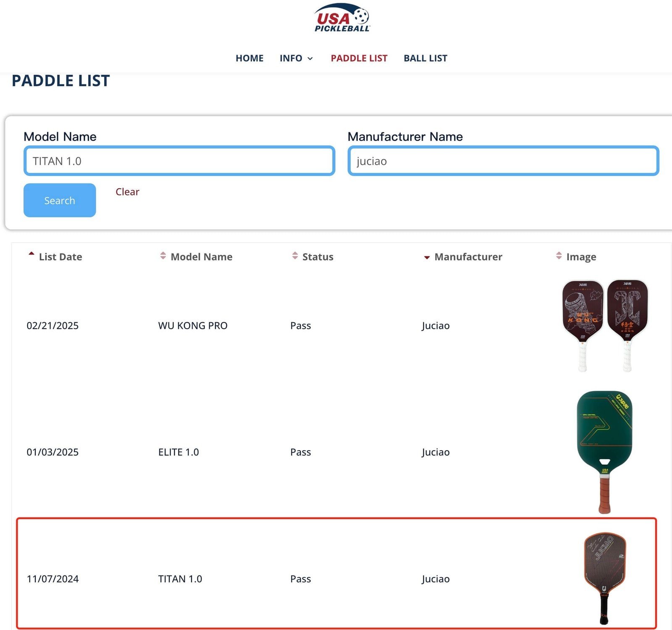Open the HOME menu item
The image size is (672, 630).
[x=249, y=58]
